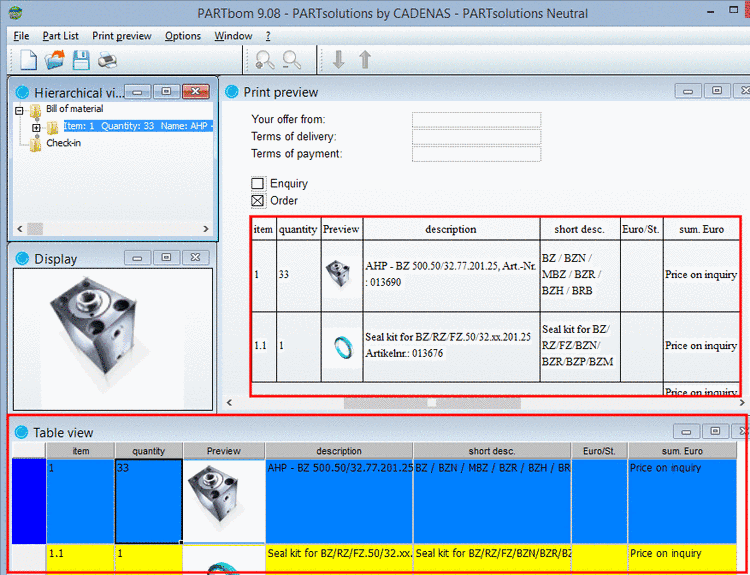
Task: Click the Zoom out magnifier icon
Action: (291, 60)
